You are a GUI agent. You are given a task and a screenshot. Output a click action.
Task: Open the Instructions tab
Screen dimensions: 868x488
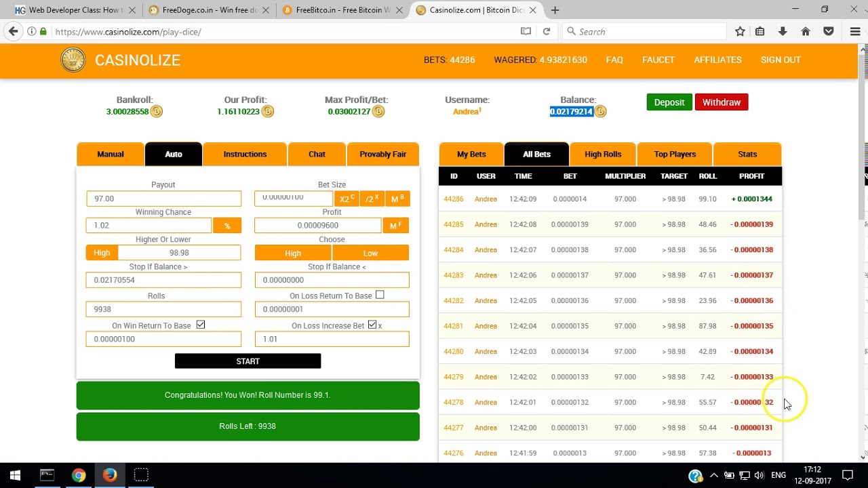[245, 154]
